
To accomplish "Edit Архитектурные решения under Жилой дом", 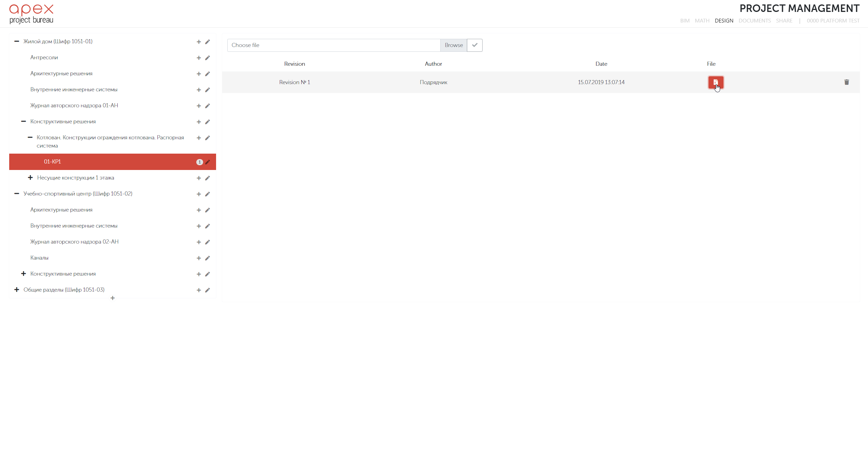I will pyautogui.click(x=208, y=74).
